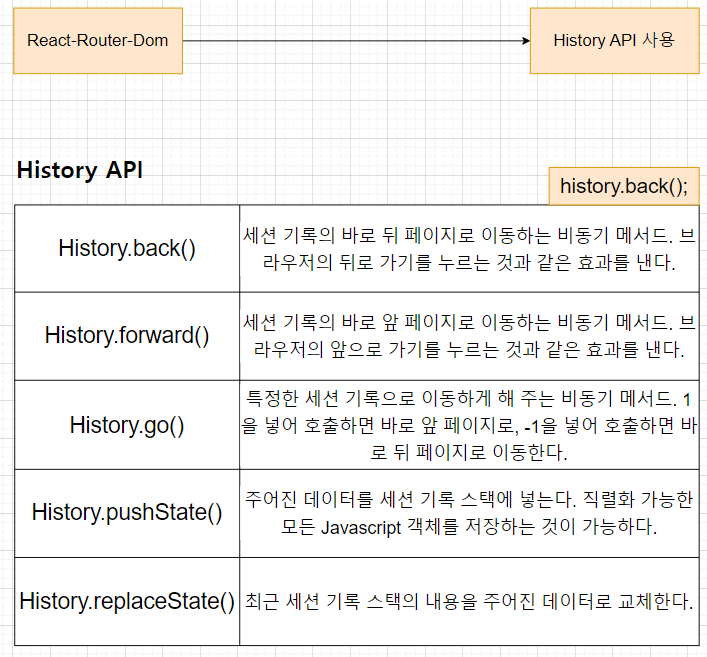This screenshot has height=657, width=707.
Task: Select the description starting 세션 기록의 바로 뒤
Action: [469, 248]
